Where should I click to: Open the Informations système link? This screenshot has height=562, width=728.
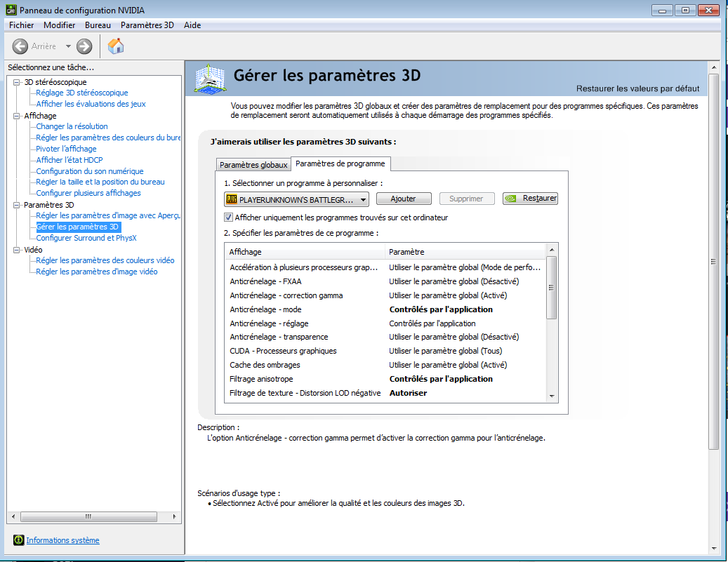tap(62, 540)
